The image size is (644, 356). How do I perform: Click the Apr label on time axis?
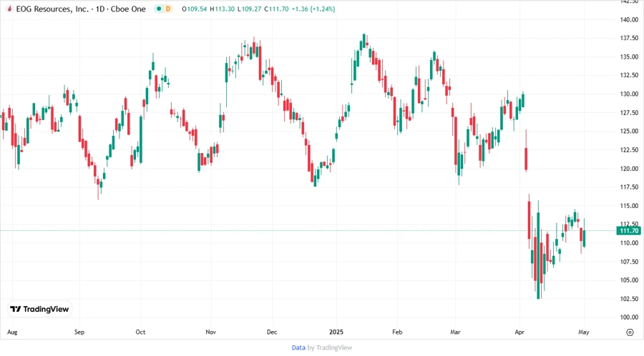[x=519, y=332]
